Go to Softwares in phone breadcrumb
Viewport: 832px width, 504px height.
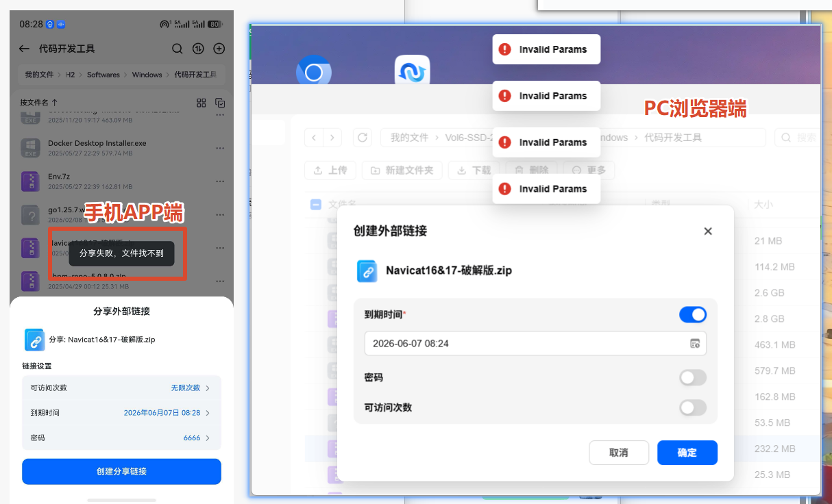103,75
